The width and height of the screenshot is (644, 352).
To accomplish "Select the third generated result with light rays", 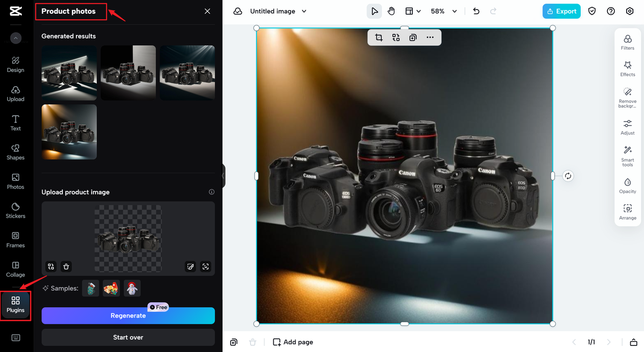I will click(x=187, y=73).
